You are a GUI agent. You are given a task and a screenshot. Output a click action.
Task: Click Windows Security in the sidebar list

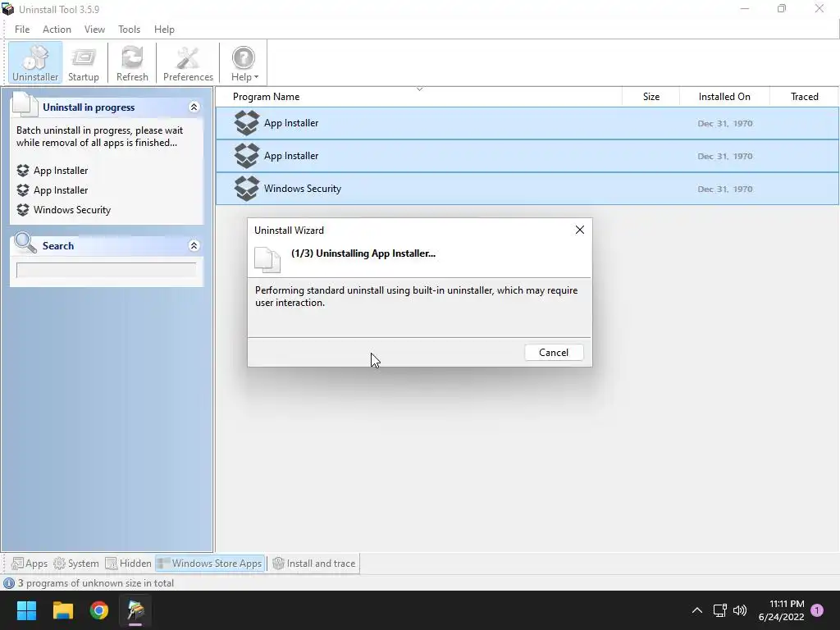(x=72, y=210)
